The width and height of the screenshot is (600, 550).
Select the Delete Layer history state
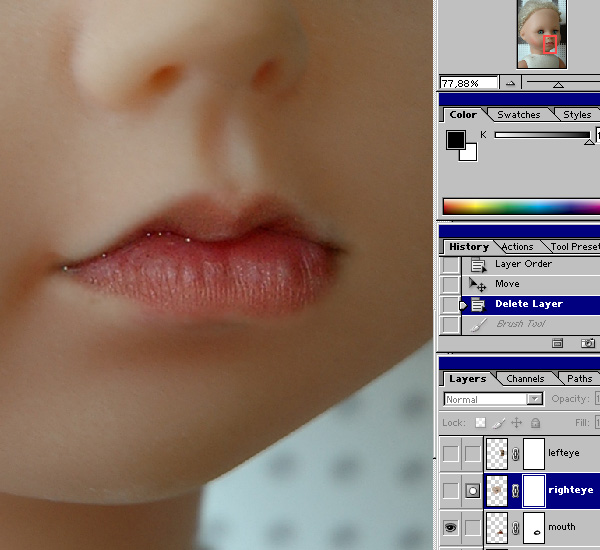point(531,305)
